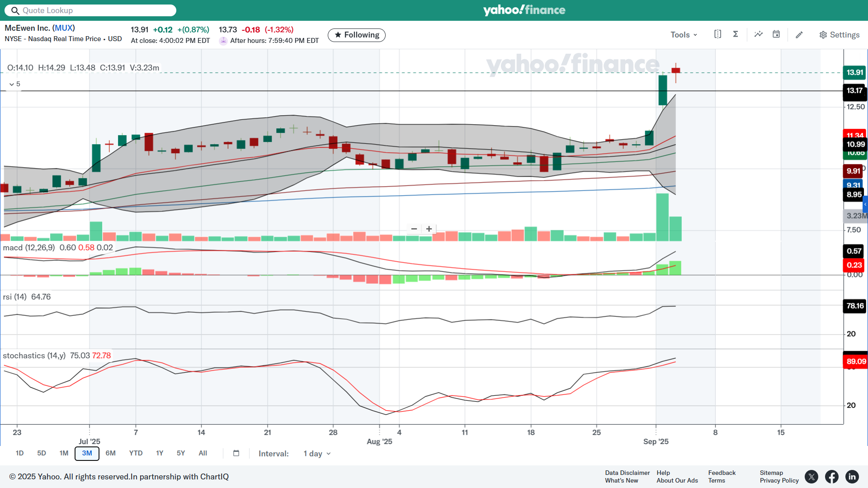Click the sigma statistics icon
The height and width of the screenshot is (488, 868).
[x=736, y=34]
